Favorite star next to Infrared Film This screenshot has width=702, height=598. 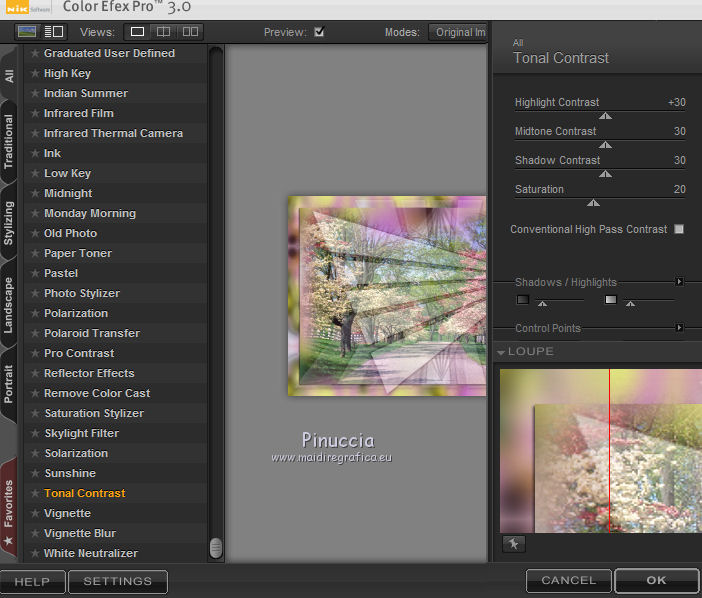35,113
